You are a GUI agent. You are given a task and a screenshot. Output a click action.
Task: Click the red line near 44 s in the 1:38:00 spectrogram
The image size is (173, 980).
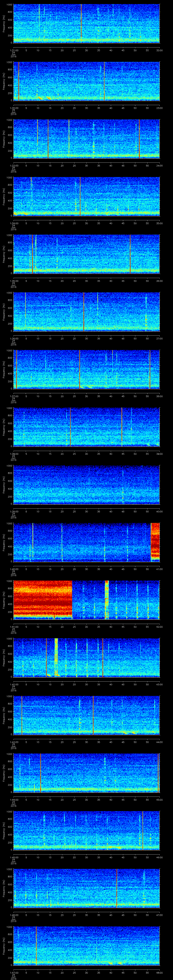click(122, 427)
